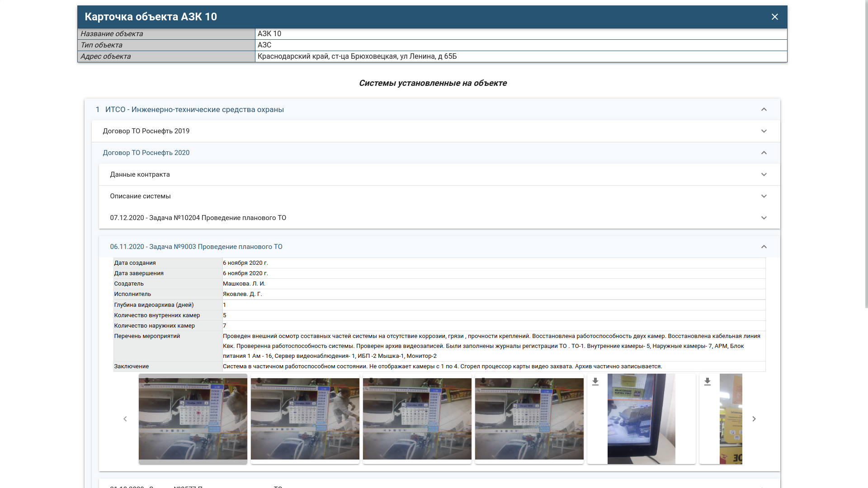Expand the Данные контракта panel

click(x=764, y=174)
